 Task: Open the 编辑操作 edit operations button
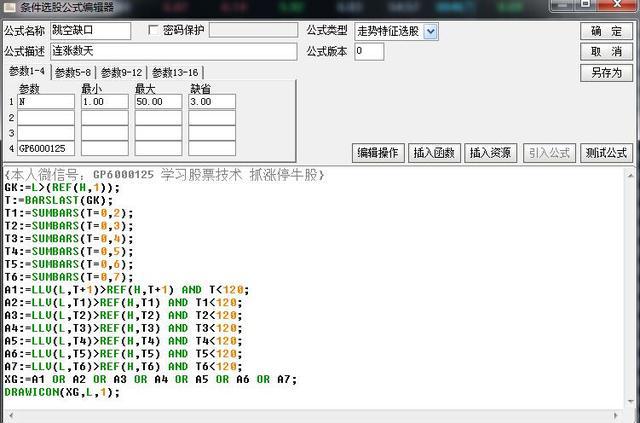point(378,153)
